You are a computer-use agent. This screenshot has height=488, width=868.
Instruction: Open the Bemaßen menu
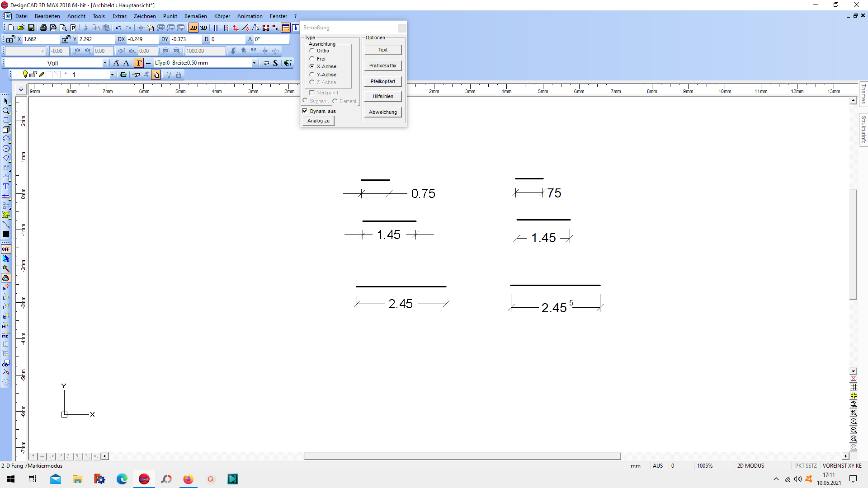[x=195, y=16]
